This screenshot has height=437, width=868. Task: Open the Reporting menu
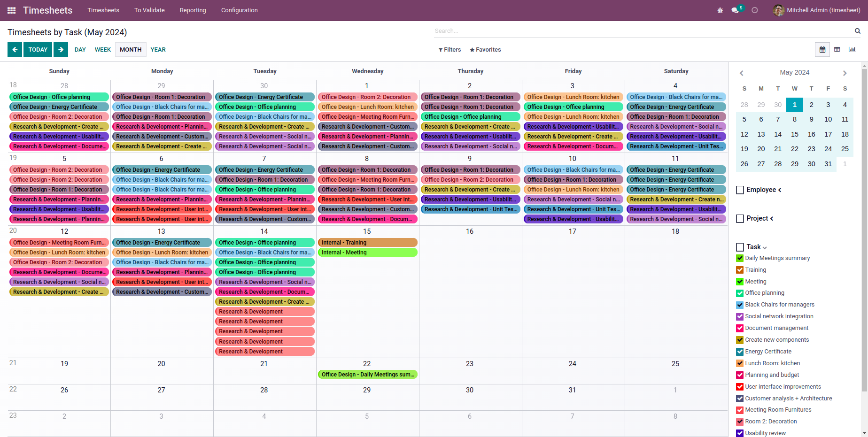coord(193,10)
